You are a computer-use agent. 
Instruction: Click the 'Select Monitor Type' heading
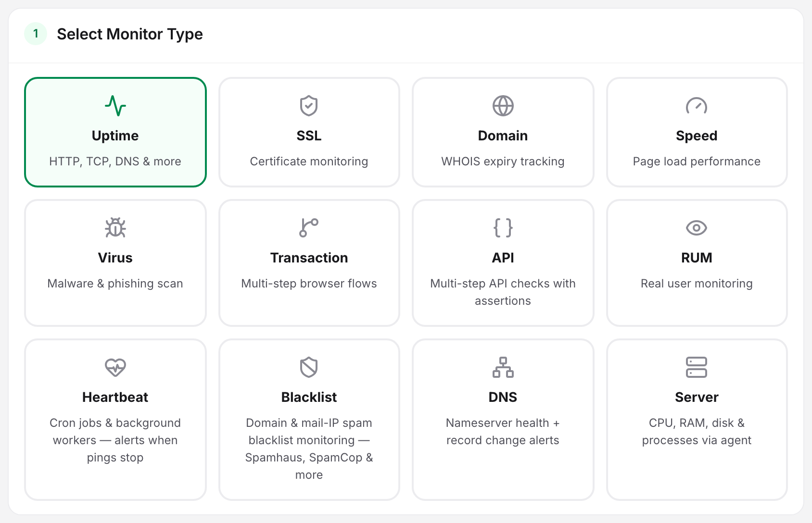[x=130, y=34]
